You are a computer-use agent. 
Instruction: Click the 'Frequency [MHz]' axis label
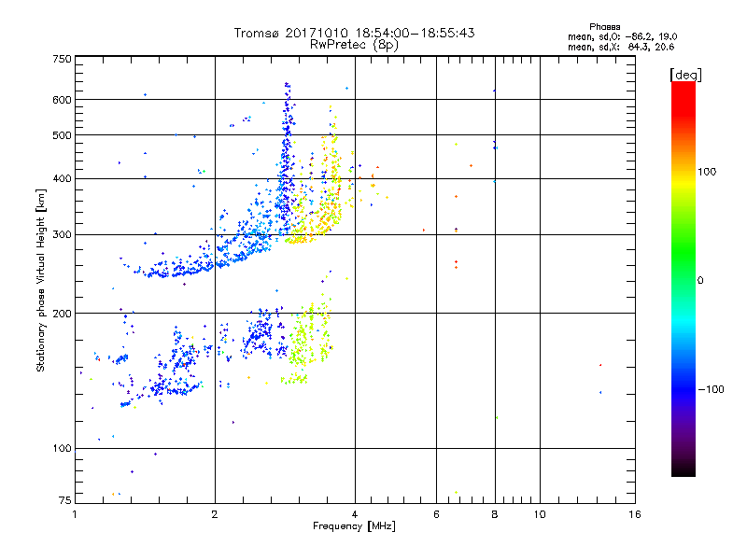click(354, 526)
